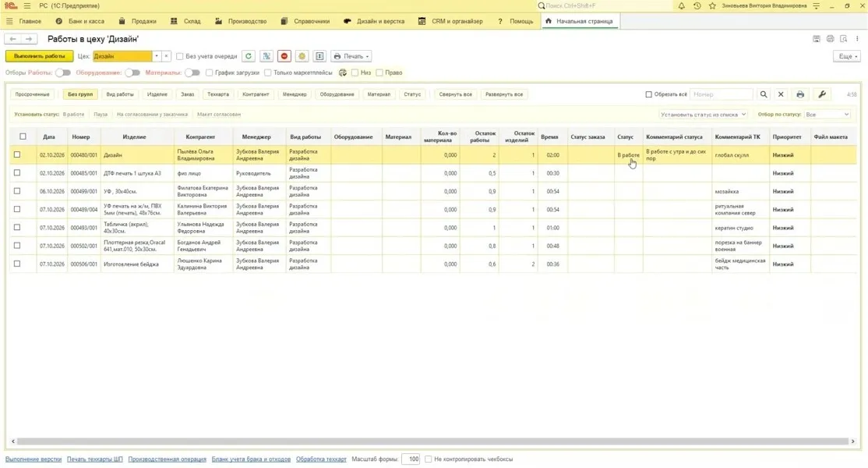The height and width of the screenshot is (468, 868).
Task: Open favorites star icon in the title bar
Action: click(712, 5)
